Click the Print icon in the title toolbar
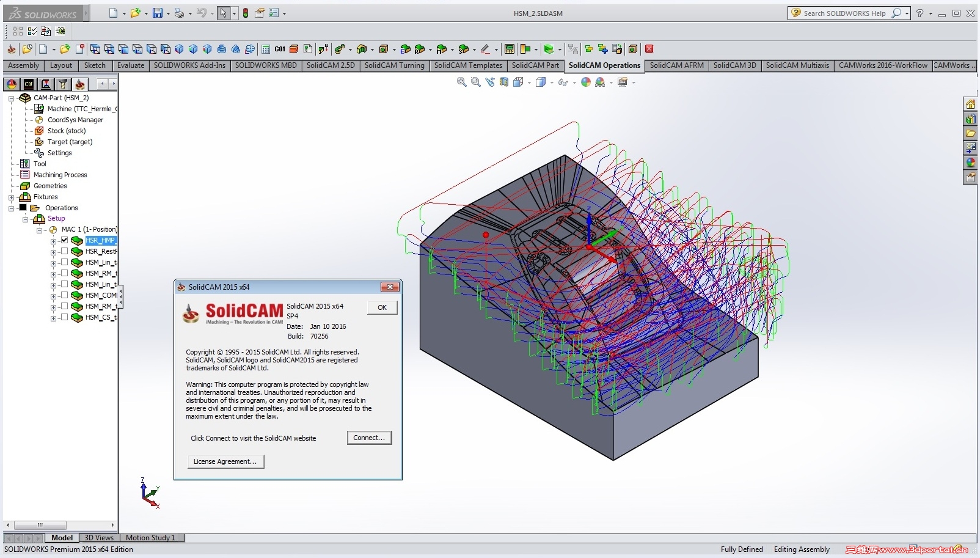The width and height of the screenshot is (980, 558). click(x=179, y=13)
